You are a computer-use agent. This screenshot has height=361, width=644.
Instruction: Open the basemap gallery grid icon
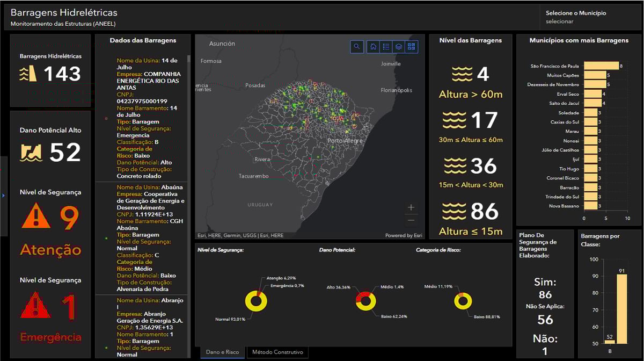tap(412, 47)
